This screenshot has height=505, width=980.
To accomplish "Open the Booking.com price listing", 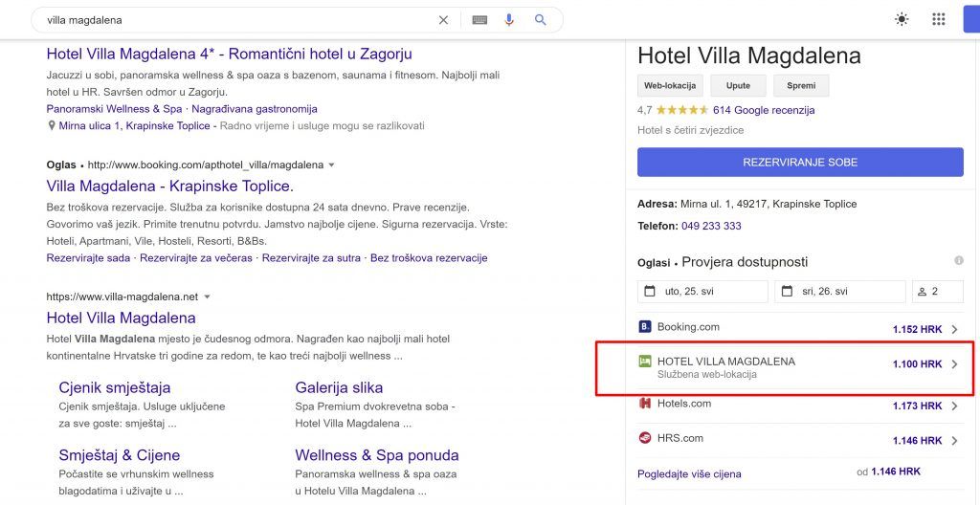I will (799, 328).
